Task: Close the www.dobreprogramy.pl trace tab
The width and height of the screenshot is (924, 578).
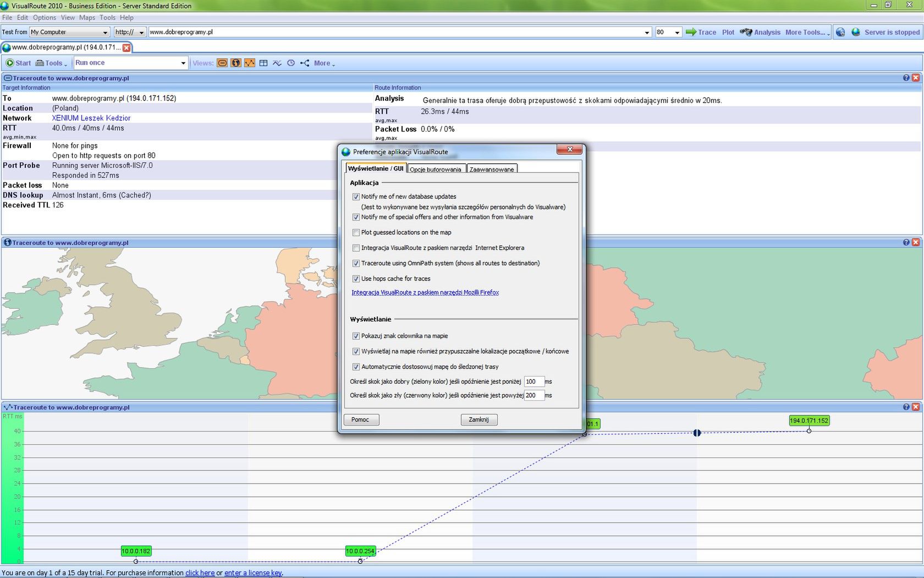Action: coord(127,47)
